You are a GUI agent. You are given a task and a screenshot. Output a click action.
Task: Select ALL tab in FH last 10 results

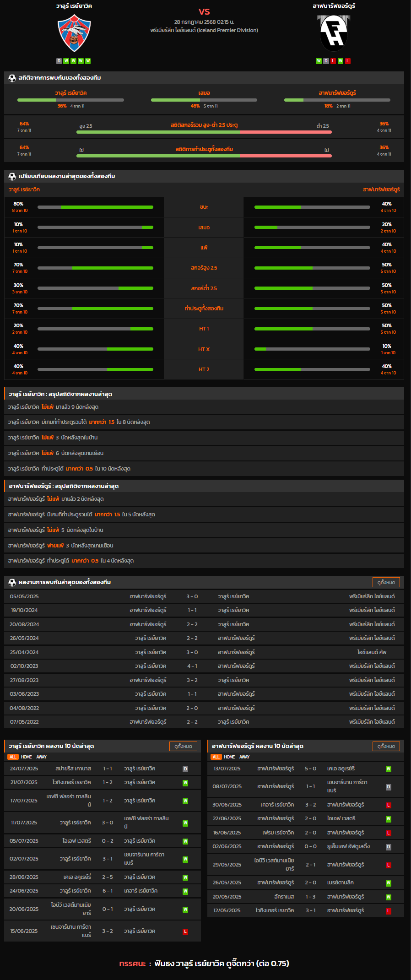(216, 757)
